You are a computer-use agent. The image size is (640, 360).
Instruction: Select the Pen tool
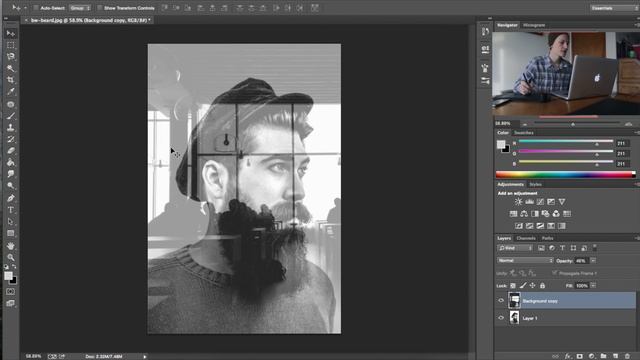11,198
